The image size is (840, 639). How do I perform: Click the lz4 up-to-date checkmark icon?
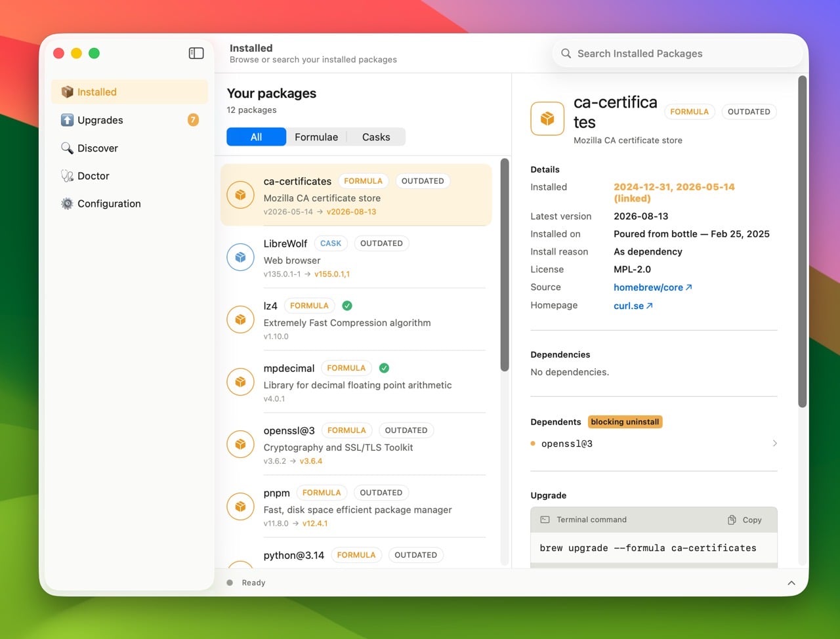pyautogui.click(x=347, y=306)
